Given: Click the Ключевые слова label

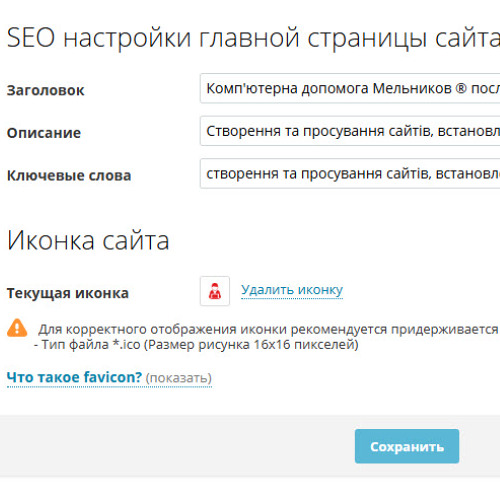Looking at the screenshot, I should 69,176.
